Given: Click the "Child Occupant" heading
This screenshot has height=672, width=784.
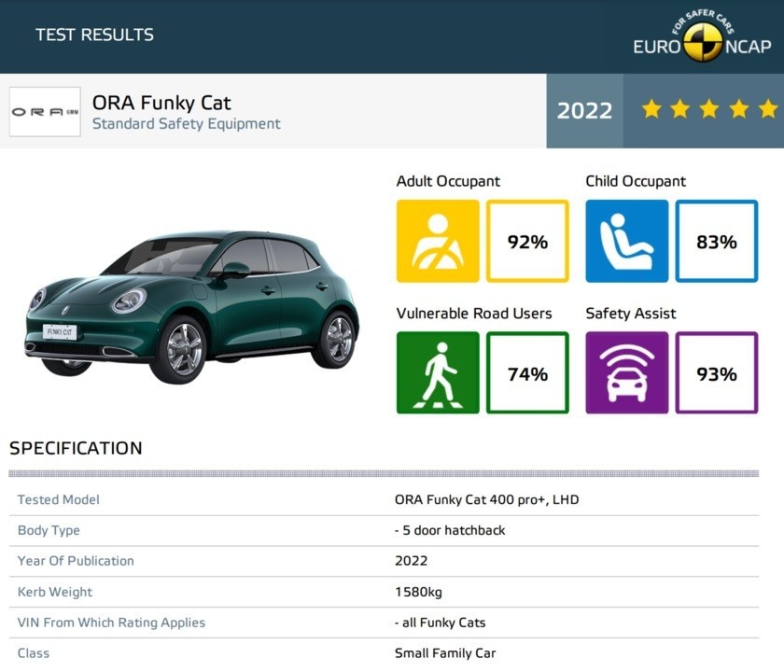Looking at the screenshot, I should pyautogui.click(x=636, y=181).
